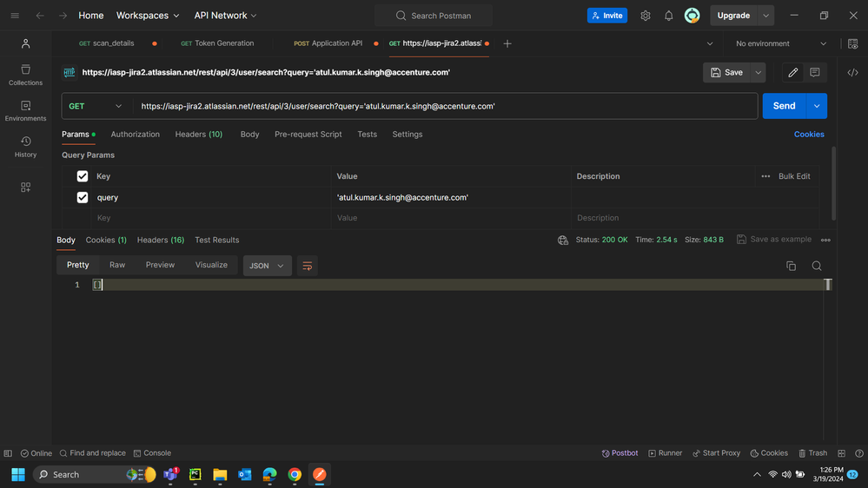The image size is (868, 488).
Task: Click the Invite button
Action: coord(607,16)
